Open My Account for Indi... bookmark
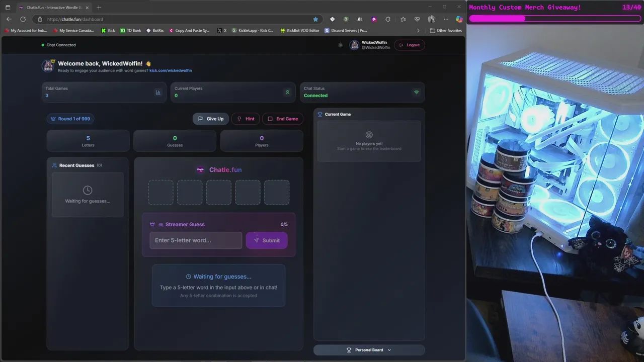This screenshot has height=362, width=644. coord(25,31)
